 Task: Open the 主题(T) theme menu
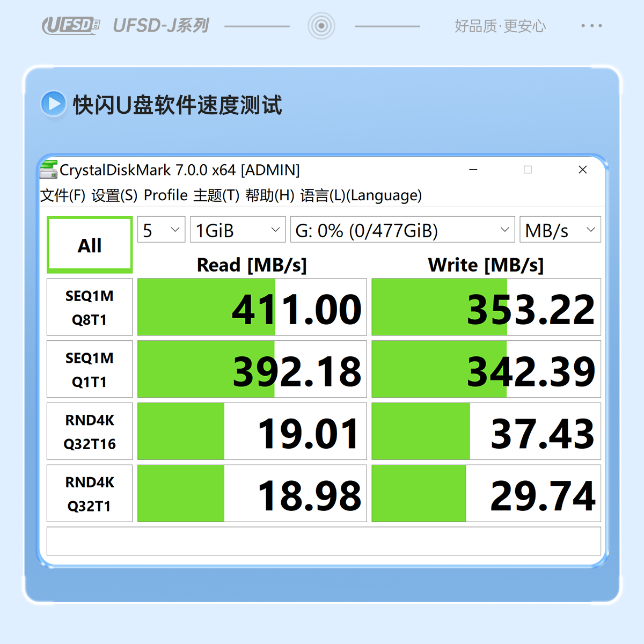216,195
